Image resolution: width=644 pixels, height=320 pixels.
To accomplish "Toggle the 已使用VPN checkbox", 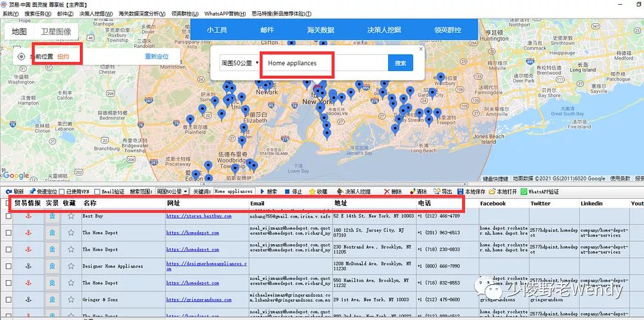I will 61,192.
